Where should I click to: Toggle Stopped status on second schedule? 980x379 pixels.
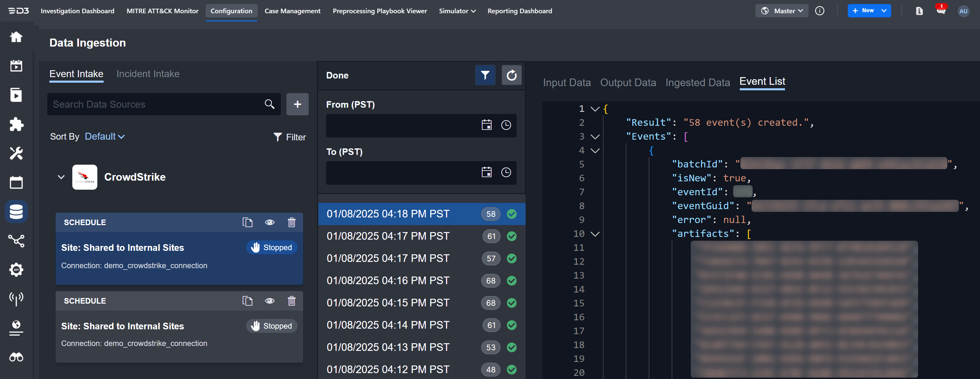(x=272, y=326)
